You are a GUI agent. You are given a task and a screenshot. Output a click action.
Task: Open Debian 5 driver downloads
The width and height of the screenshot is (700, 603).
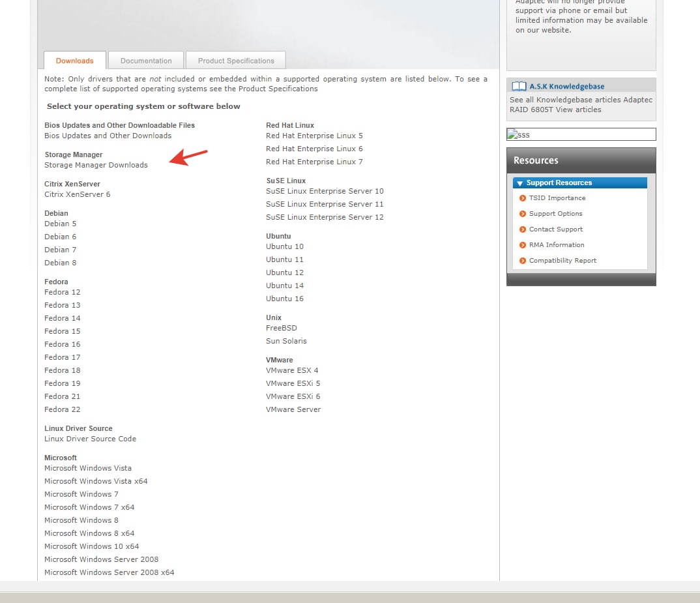pyautogui.click(x=60, y=224)
